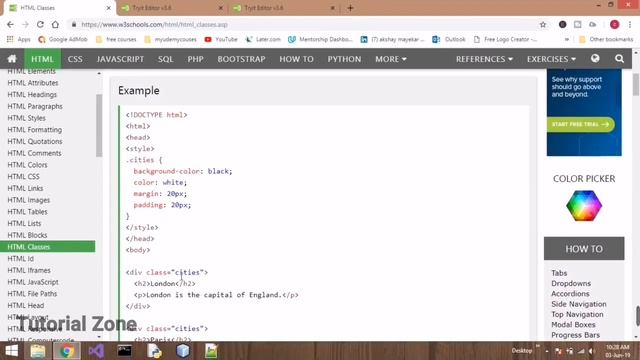Select HTML in the top navigation
Image resolution: width=640 pixels, height=360 pixels.
[42, 59]
